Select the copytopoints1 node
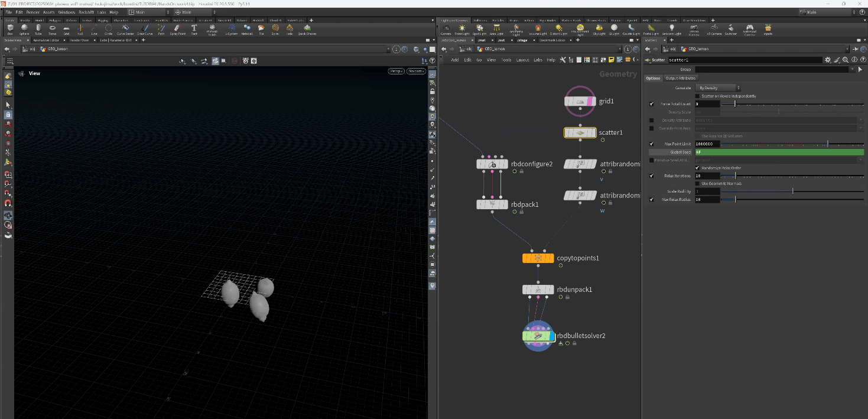 (x=538, y=258)
